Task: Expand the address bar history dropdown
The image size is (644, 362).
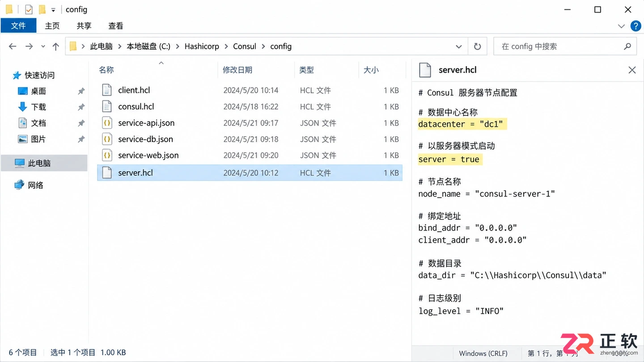Action: tap(459, 46)
